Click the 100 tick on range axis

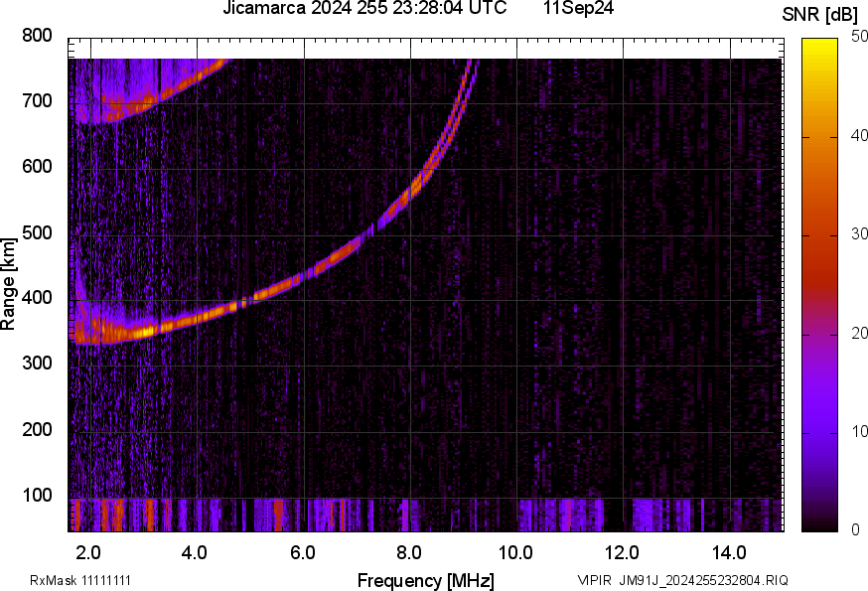tap(37, 495)
